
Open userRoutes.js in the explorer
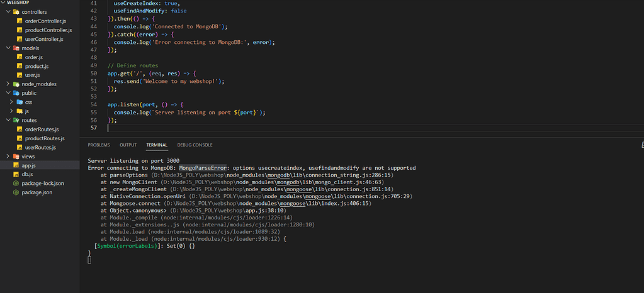40,147
